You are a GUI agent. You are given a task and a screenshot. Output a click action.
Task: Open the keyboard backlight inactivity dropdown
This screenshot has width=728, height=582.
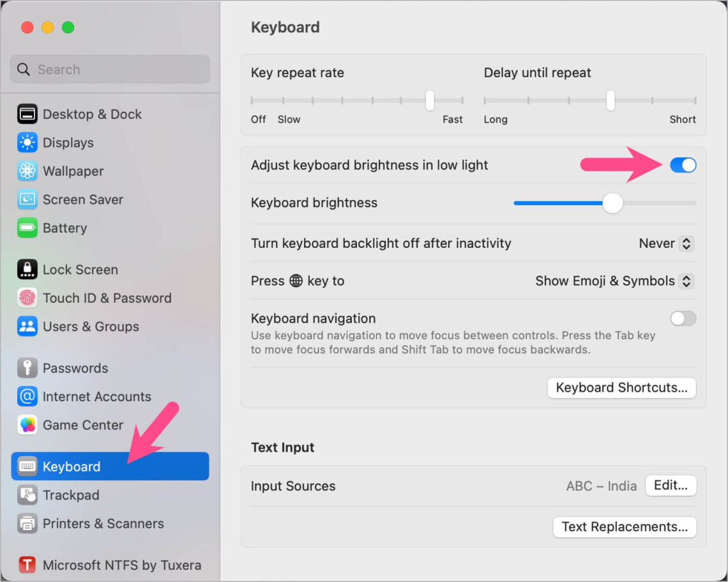[665, 243]
